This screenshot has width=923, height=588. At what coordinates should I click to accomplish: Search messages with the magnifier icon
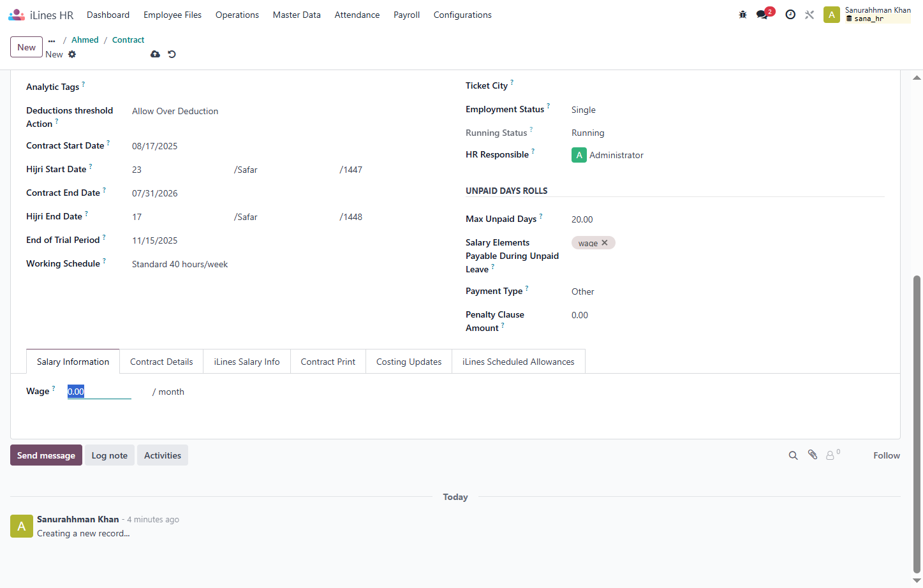[x=793, y=455]
